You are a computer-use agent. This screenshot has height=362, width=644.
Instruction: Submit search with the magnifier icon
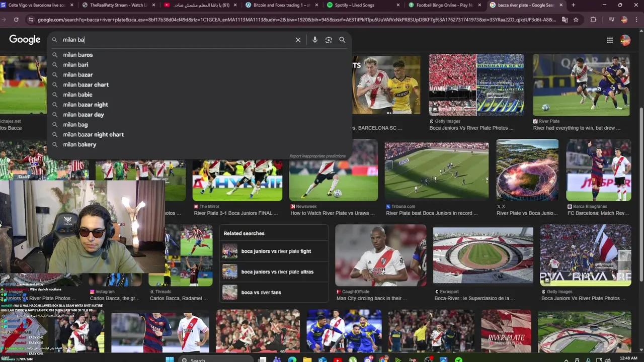point(342,40)
